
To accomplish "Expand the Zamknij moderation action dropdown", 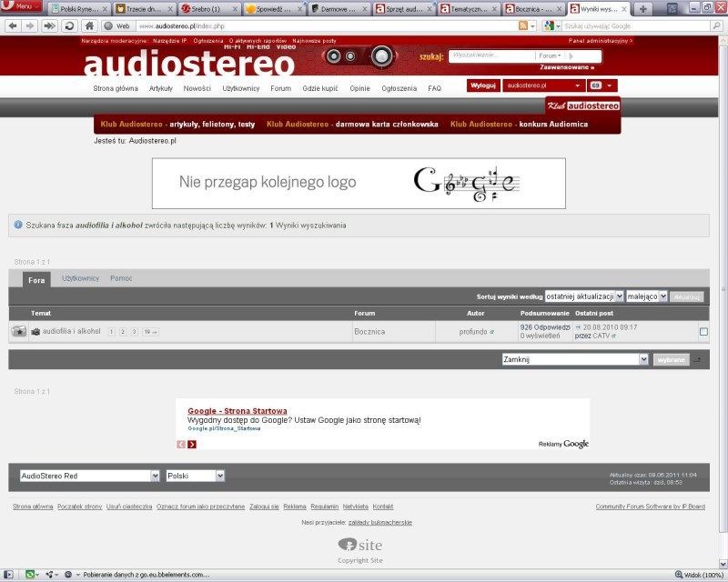I will (575, 359).
